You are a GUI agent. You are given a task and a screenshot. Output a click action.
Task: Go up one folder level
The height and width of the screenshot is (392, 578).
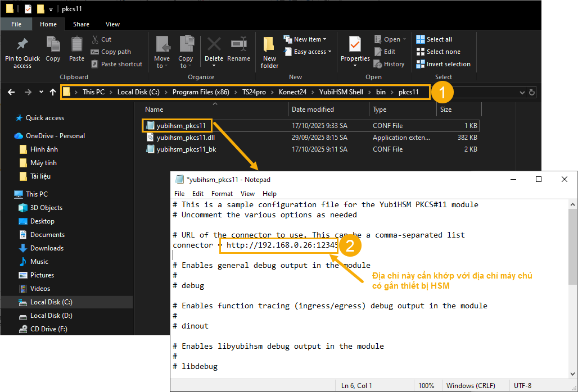click(53, 92)
